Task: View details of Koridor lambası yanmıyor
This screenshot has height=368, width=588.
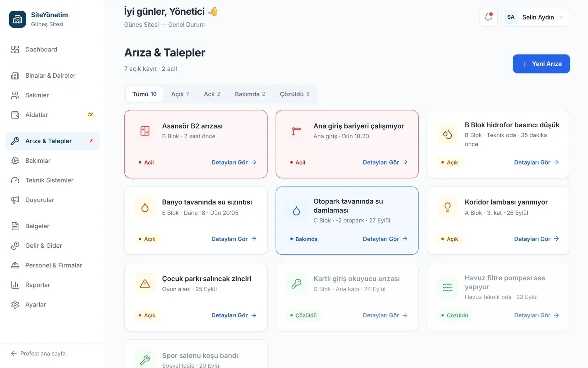Action: tap(537, 239)
